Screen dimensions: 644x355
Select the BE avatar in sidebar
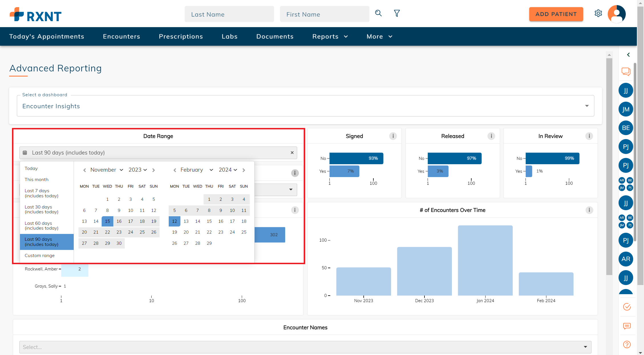(x=626, y=128)
